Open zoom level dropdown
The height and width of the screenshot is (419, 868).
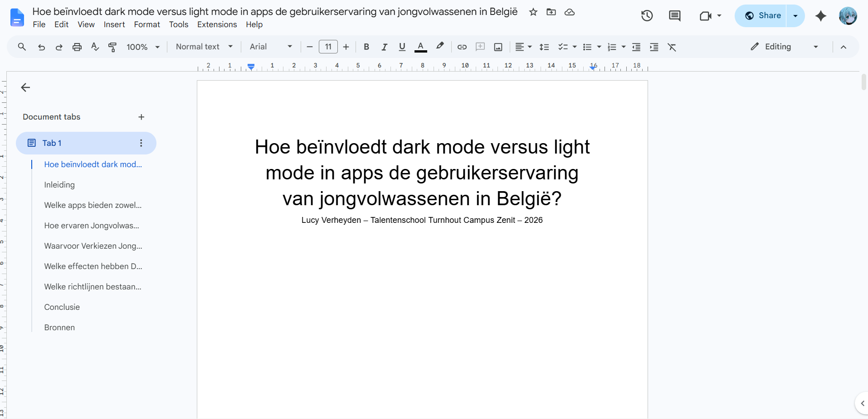point(143,47)
